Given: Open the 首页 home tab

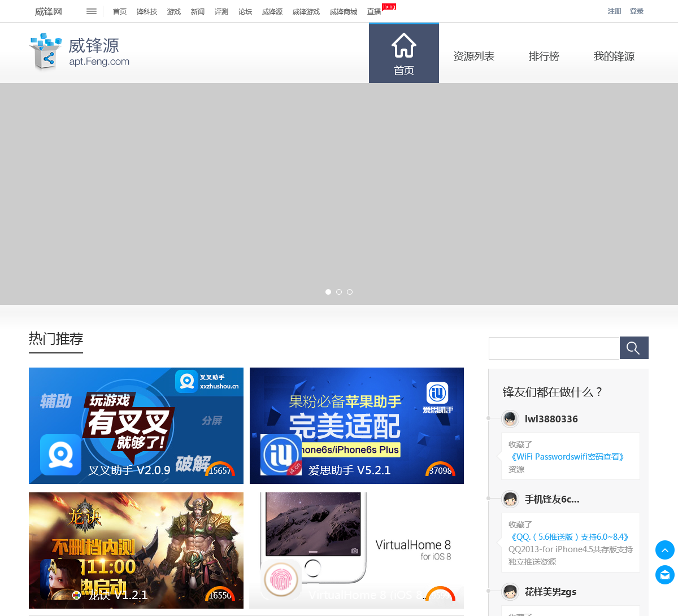Looking at the screenshot, I should 404,53.
